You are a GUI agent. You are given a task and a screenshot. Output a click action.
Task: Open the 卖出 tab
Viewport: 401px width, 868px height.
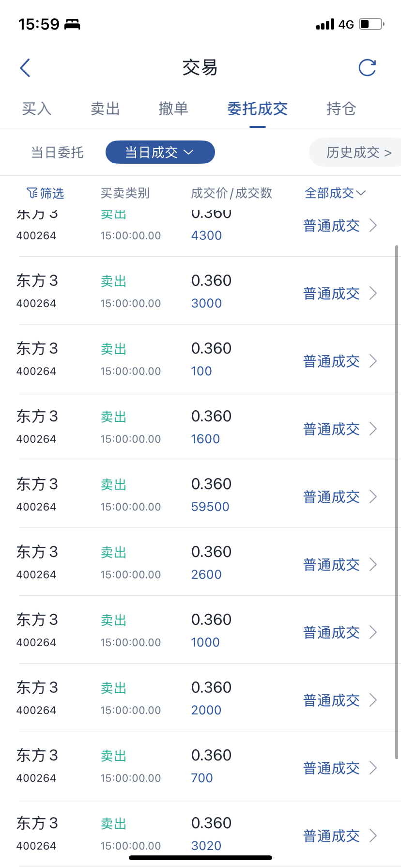(x=105, y=108)
